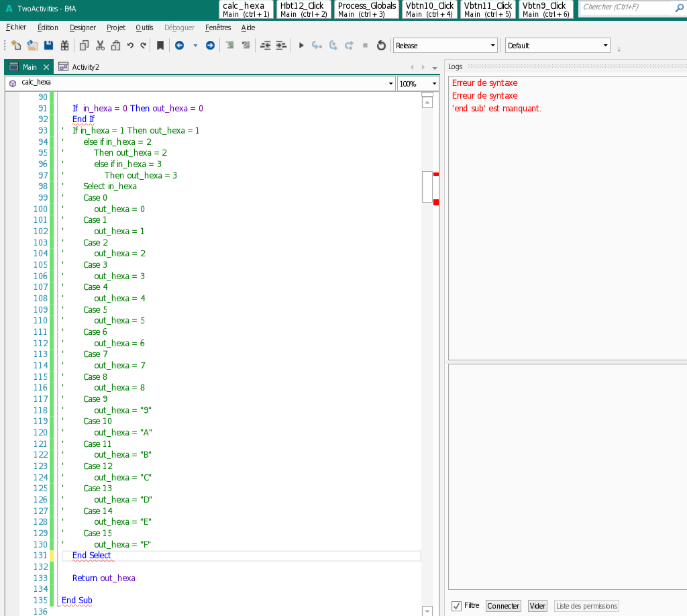Screen dimensions: 687x616
Task: Click the Connecter button
Action: (x=503, y=606)
